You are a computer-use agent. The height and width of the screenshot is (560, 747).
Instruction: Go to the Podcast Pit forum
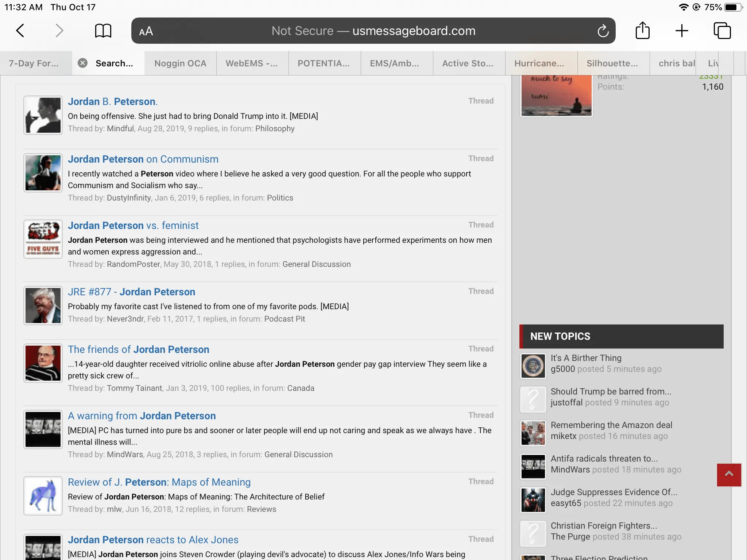point(285,319)
